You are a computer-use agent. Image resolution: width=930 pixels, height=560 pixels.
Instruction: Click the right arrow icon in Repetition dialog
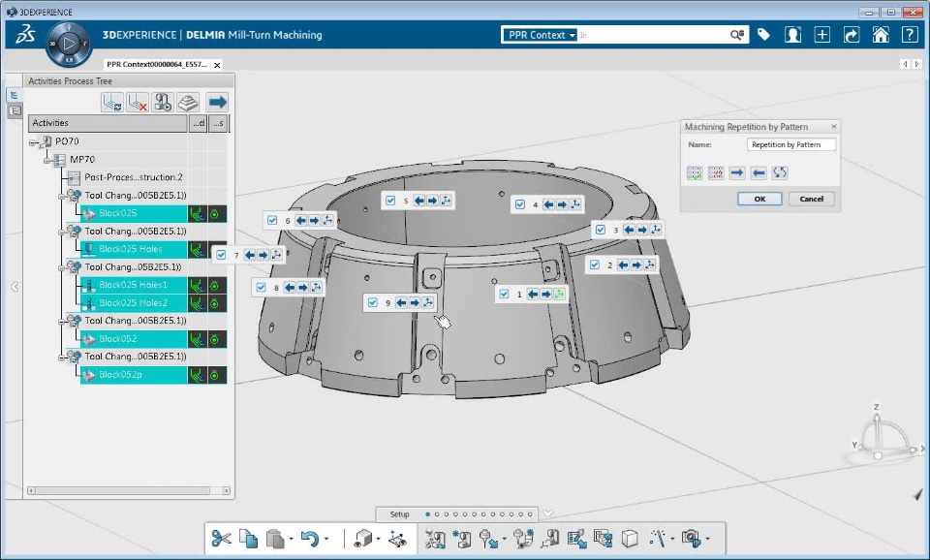click(x=737, y=172)
